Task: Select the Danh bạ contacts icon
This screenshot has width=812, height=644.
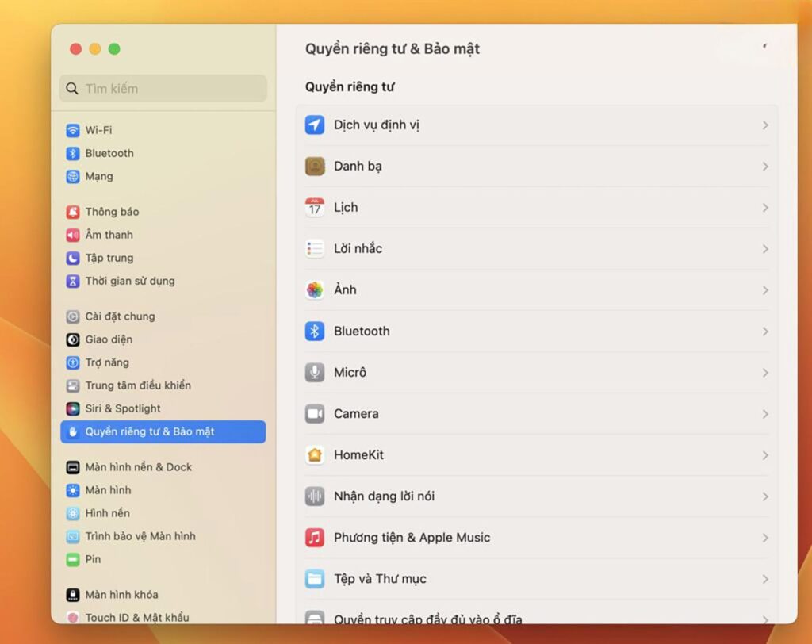Action: [x=315, y=167]
